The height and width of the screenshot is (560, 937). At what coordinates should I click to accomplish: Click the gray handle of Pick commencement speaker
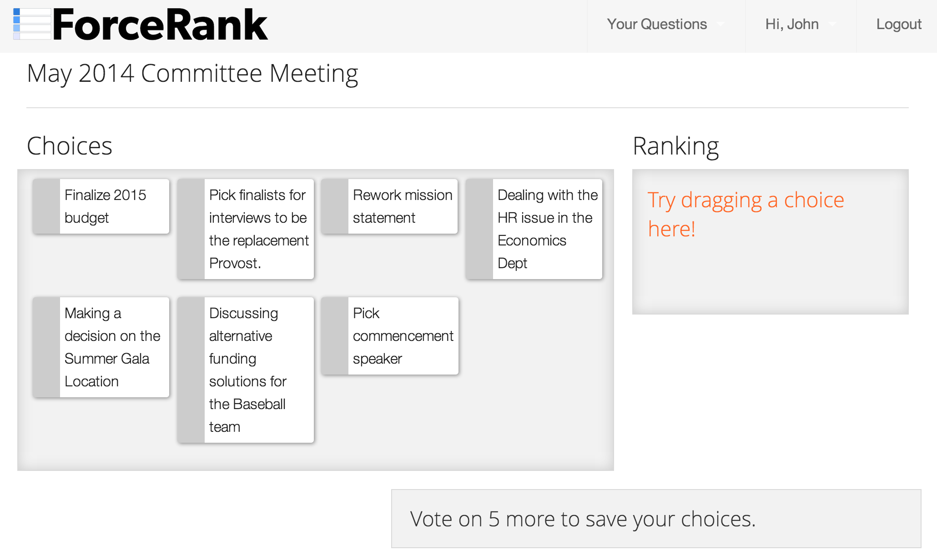[x=335, y=336]
